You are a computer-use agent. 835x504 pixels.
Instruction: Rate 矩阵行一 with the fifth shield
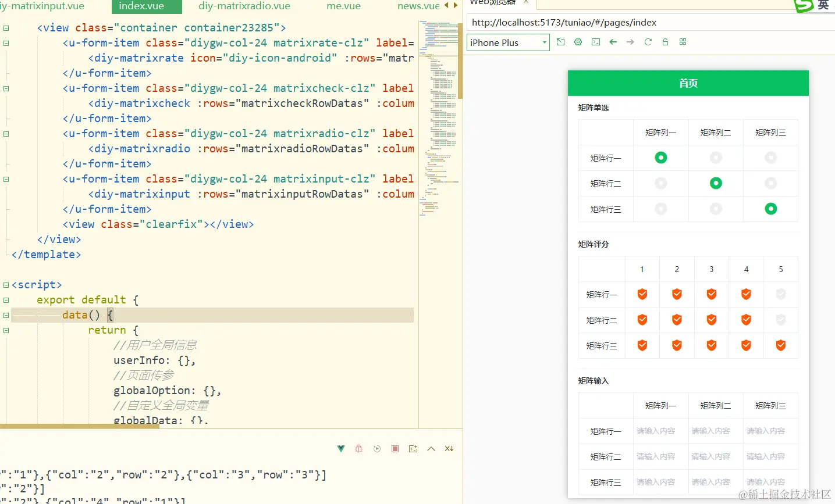tap(781, 294)
